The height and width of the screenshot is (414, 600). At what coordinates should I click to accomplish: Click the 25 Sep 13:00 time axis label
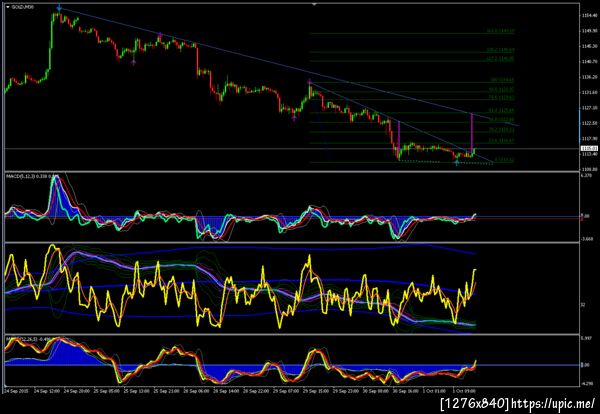[136, 391]
